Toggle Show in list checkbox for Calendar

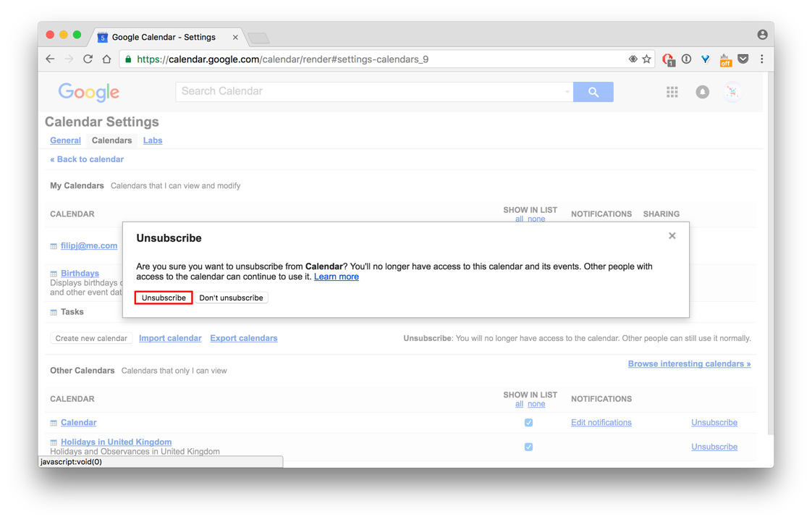coord(528,423)
